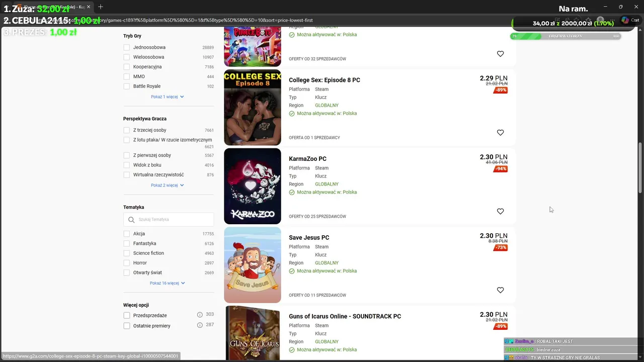Viewport: 644px width, 362px height.
Task: Click the magnifier icon in Tematyka search
Action: click(x=131, y=220)
